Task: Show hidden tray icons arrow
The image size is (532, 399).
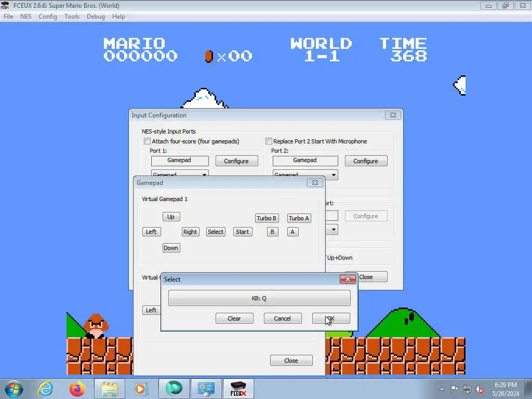Action: 442,389
